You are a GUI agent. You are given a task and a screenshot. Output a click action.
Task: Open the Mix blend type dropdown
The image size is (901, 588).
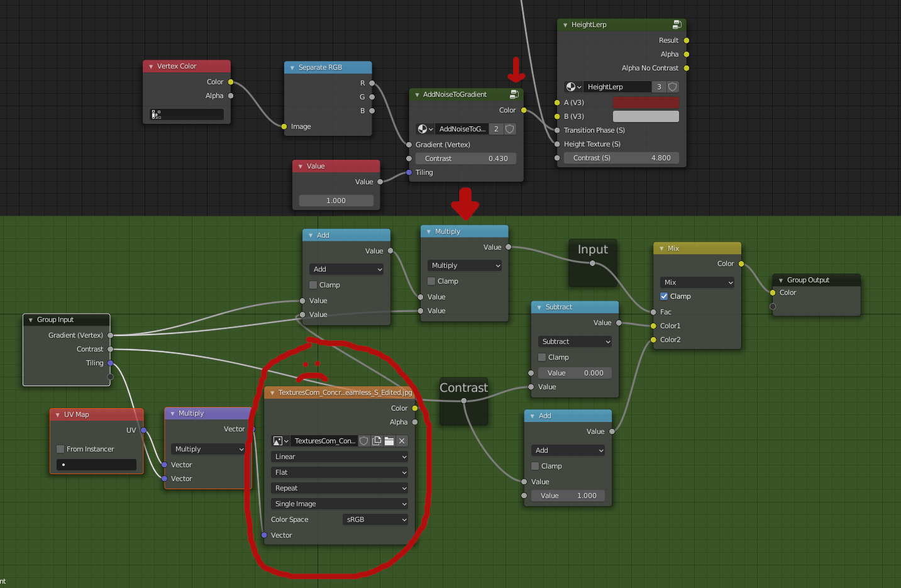click(697, 282)
